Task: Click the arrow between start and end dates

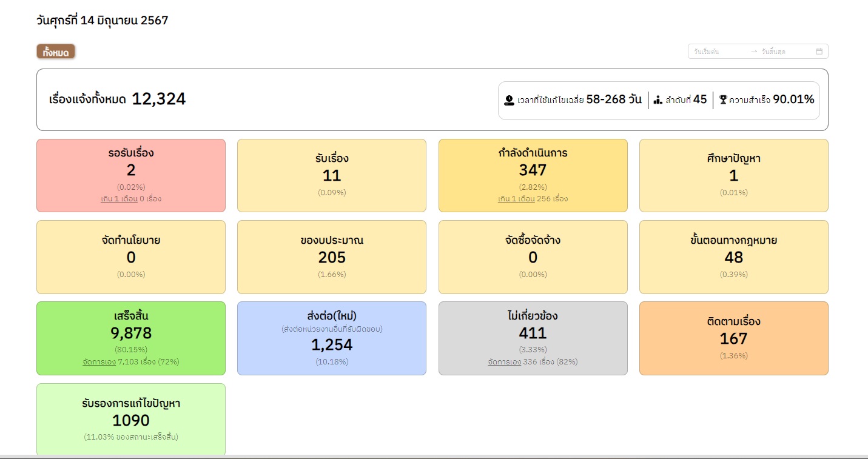Action: point(754,52)
